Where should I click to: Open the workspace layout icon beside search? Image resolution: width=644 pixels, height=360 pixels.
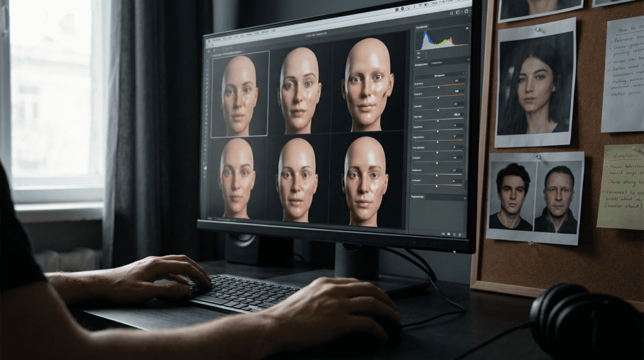(459, 12)
